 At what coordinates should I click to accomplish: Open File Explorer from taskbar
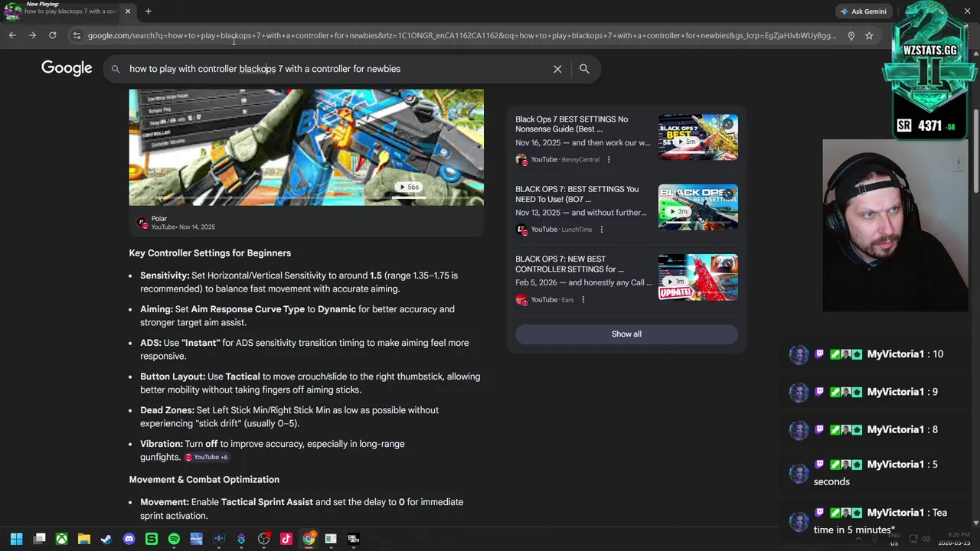(84, 539)
